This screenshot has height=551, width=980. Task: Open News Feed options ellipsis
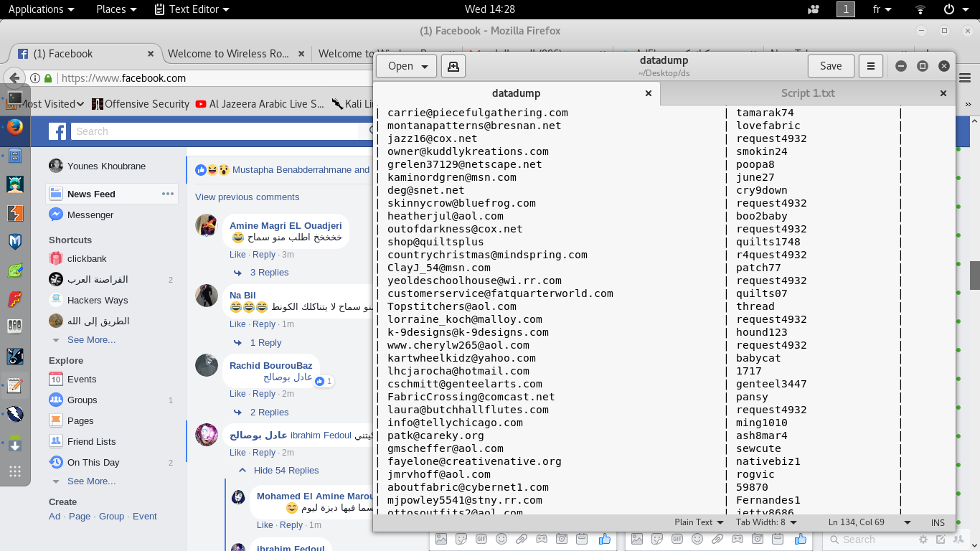[168, 194]
